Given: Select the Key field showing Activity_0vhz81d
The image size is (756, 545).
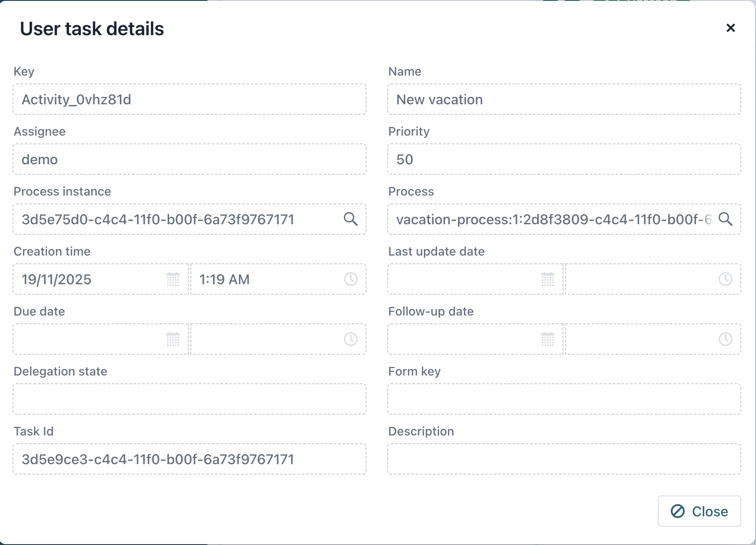Looking at the screenshot, I should coord(189,99).
